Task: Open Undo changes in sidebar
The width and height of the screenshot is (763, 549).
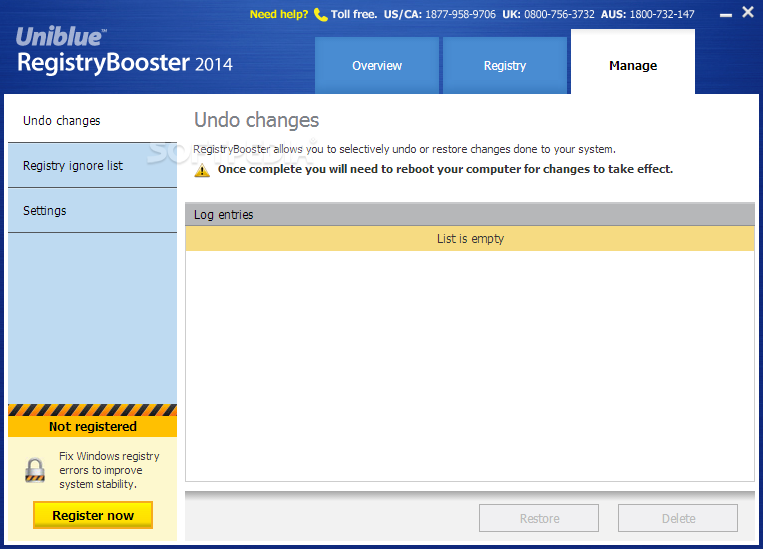Action: tap(92, 121)
